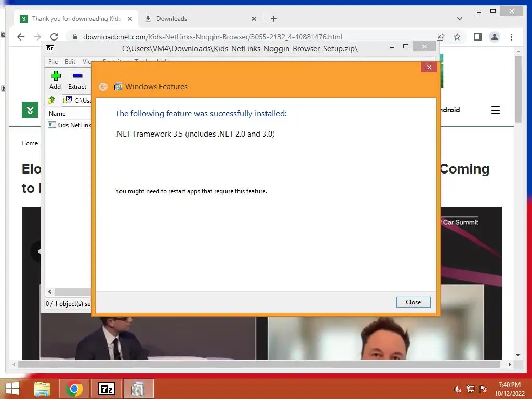Toggle the Chrome side panel icon

(478, 37)
